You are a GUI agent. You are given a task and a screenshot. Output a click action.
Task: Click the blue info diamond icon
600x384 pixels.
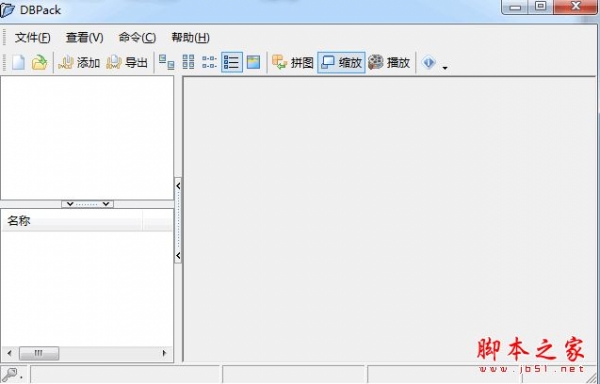(429, 62)
